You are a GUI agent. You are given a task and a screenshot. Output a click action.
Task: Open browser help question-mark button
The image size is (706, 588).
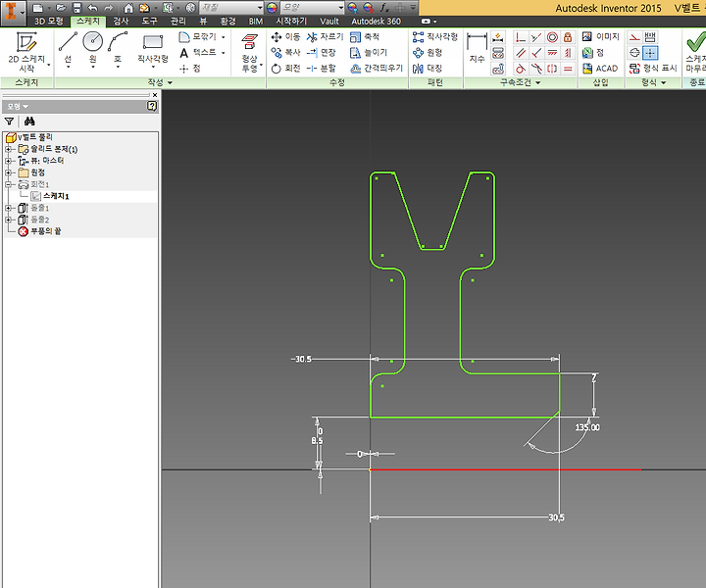[x=152, y=106]
